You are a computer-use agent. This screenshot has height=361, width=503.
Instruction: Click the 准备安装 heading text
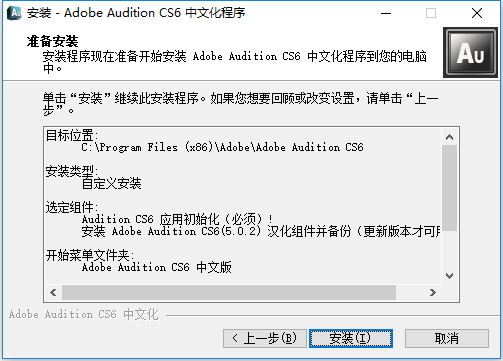[x=53, y=42]
